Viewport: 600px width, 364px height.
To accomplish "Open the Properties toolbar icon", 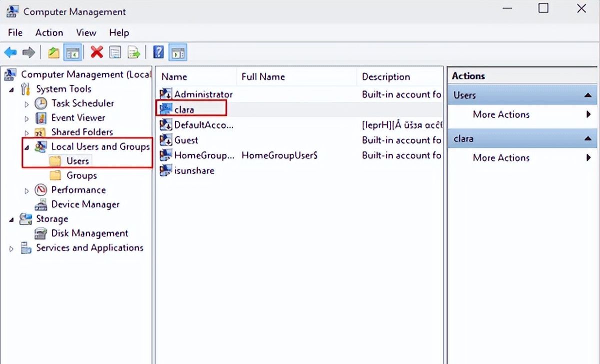I will pos(115,52).
